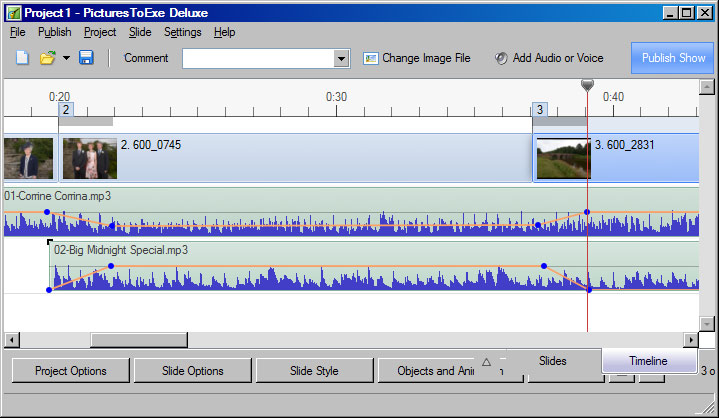Open Project Options
The width and height of the screenshot is (719, 418).
(70, 371)
